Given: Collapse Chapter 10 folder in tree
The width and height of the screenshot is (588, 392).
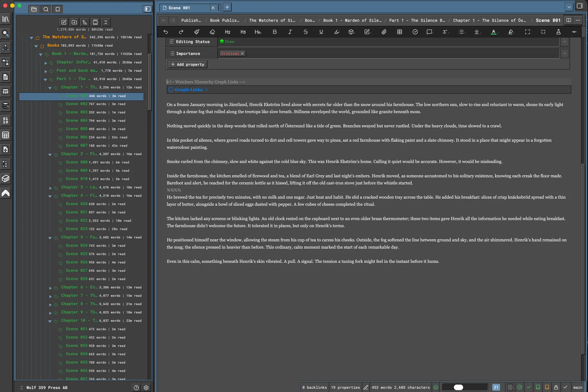Looking at the screenshot, I should click(x=50, y=321).
